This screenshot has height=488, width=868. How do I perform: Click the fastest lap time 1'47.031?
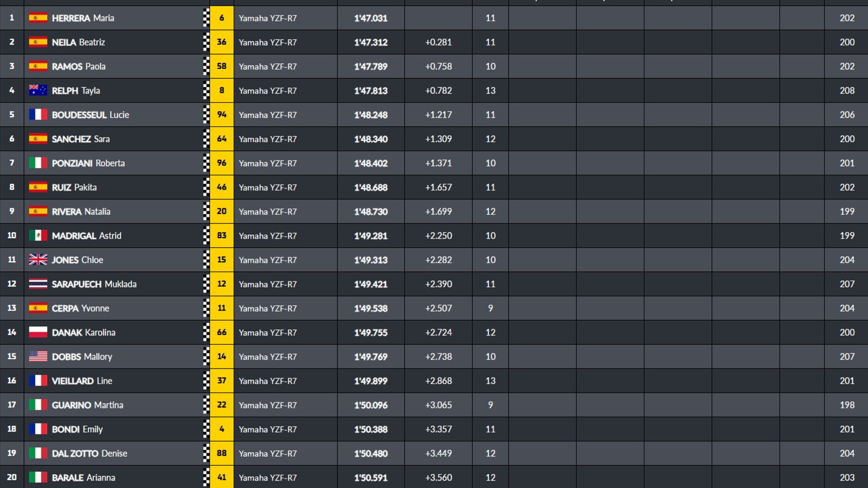(371, 18)
